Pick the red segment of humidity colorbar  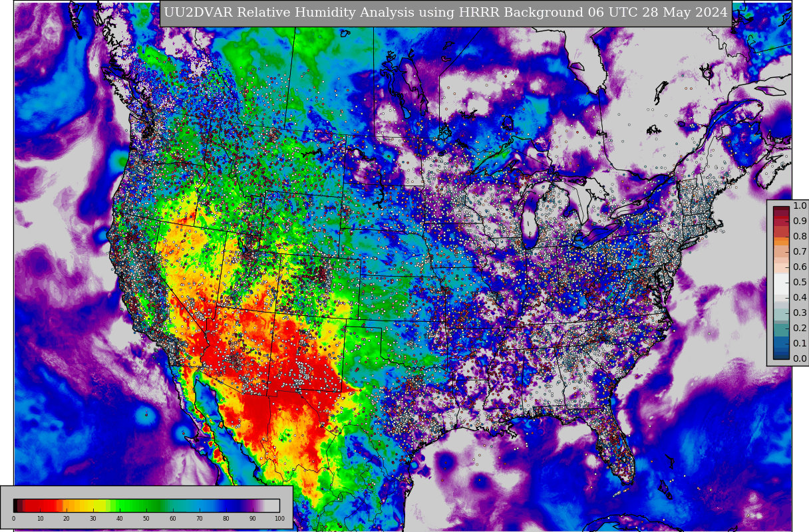40,505
